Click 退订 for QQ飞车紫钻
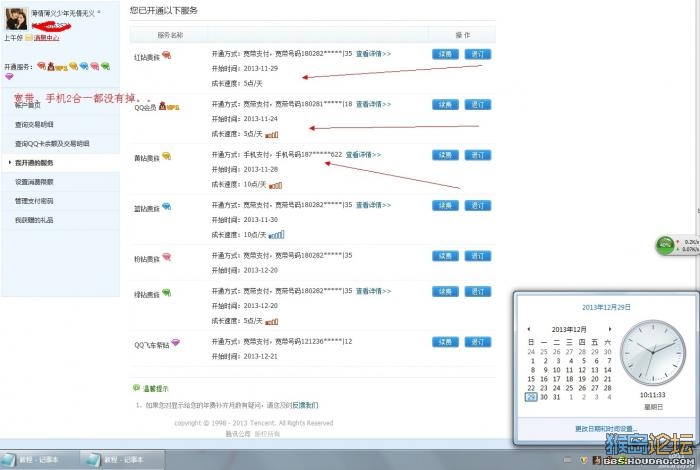The width and height of the screenshot is (700, 470). click(478, 342)
